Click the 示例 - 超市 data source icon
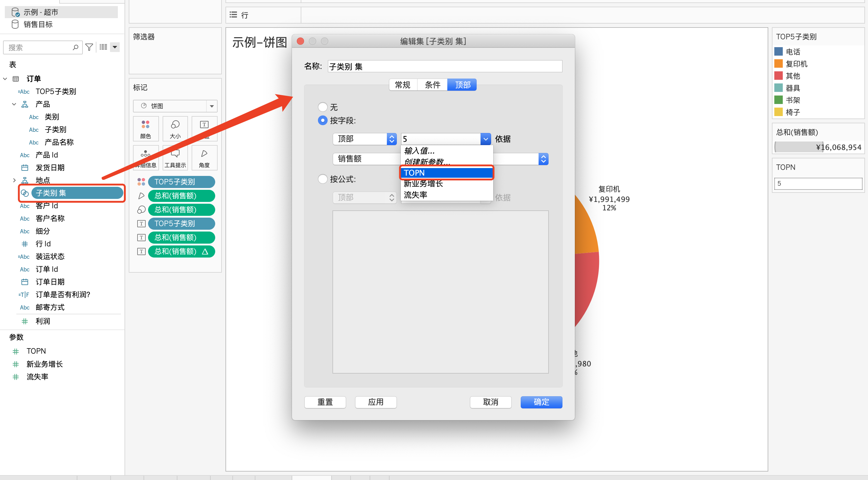The image size is (868, 480). pos(15,12)
